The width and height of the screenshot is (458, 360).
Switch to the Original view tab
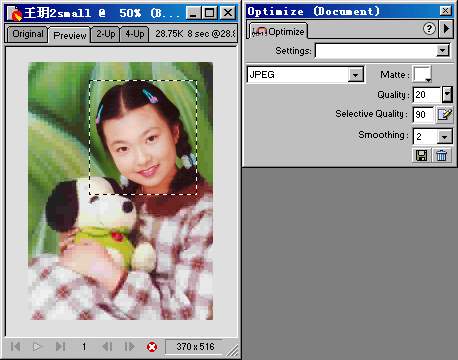pos(28,34)
